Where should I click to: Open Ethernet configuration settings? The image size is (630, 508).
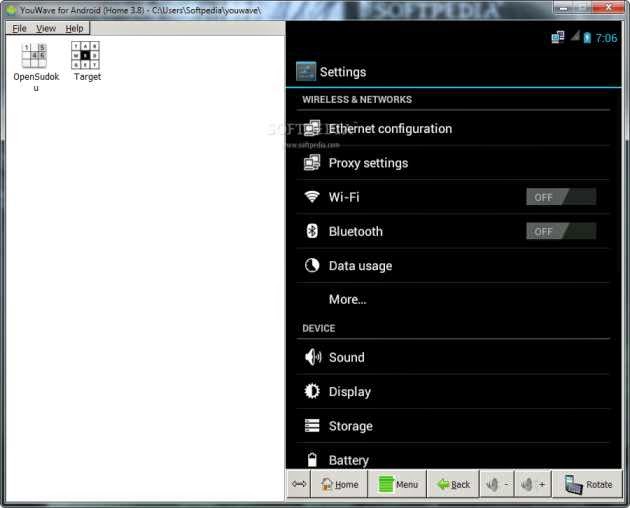click(x=453, y=129)
